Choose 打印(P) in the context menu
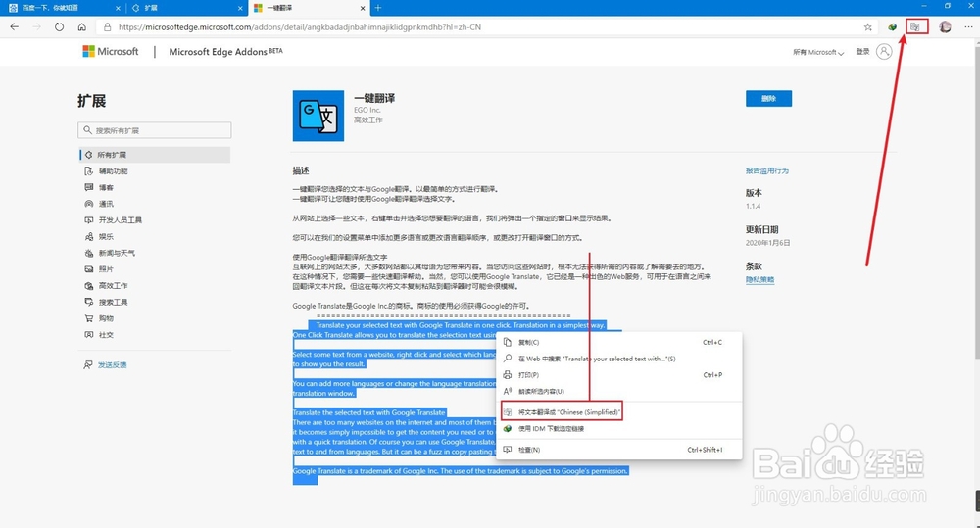Image resolution: width=980 pixels, height=528 pixels. coord(619,375)
